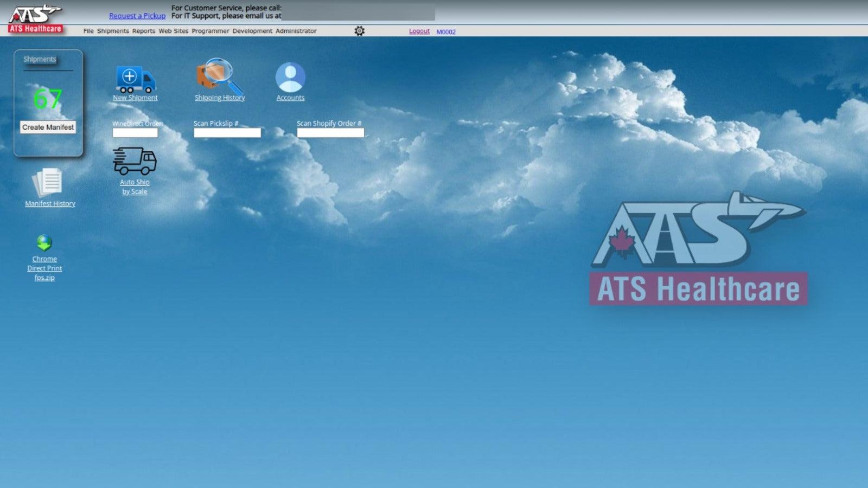This screenshot has width=868, height=488.
Task: Open the settings gear in the toolbar
Action: [x=359, y=31]
